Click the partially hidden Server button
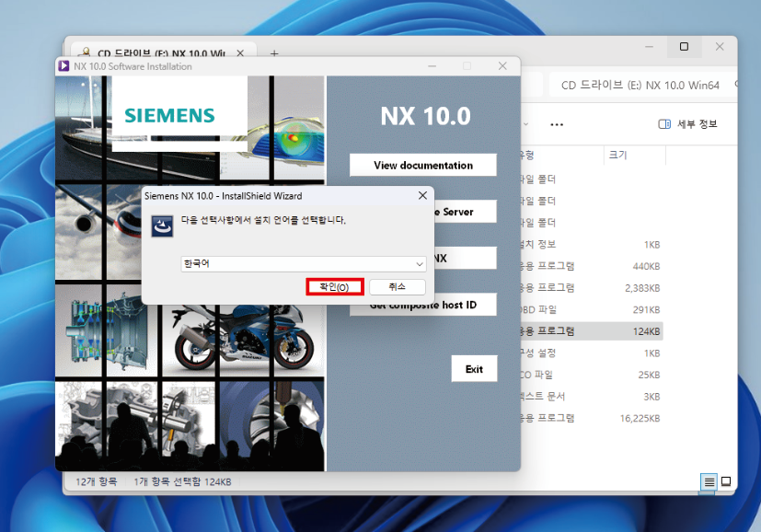 (x=465, y=212)
